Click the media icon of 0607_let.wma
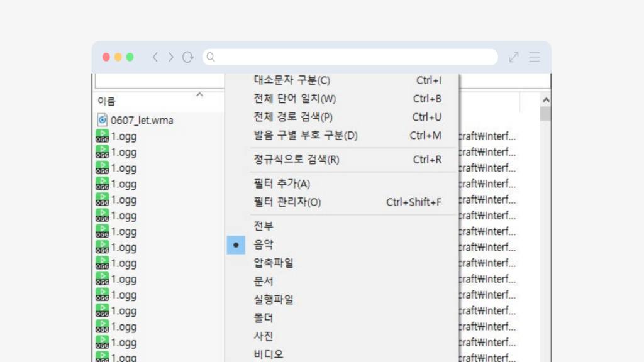The image size is (644, 362). tap(103, 119)
